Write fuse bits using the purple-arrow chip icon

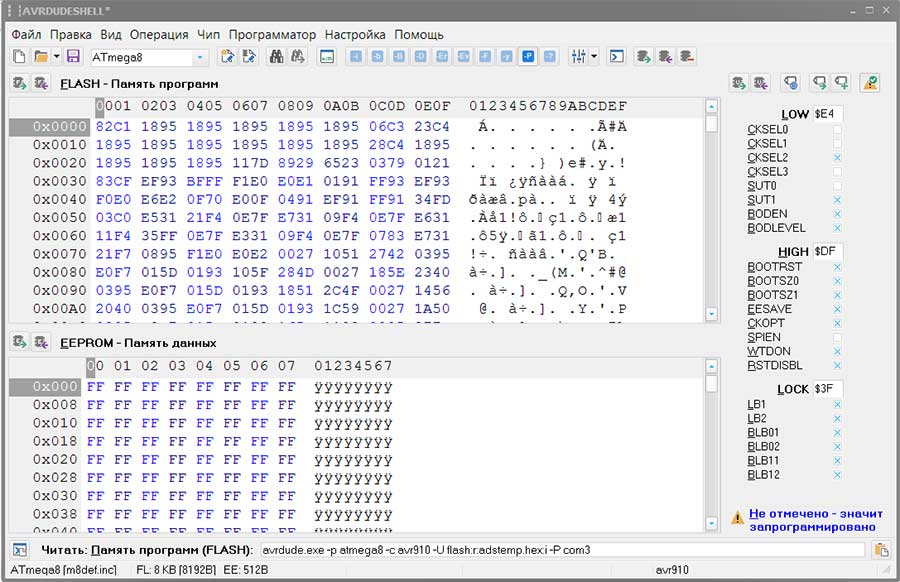761,83
